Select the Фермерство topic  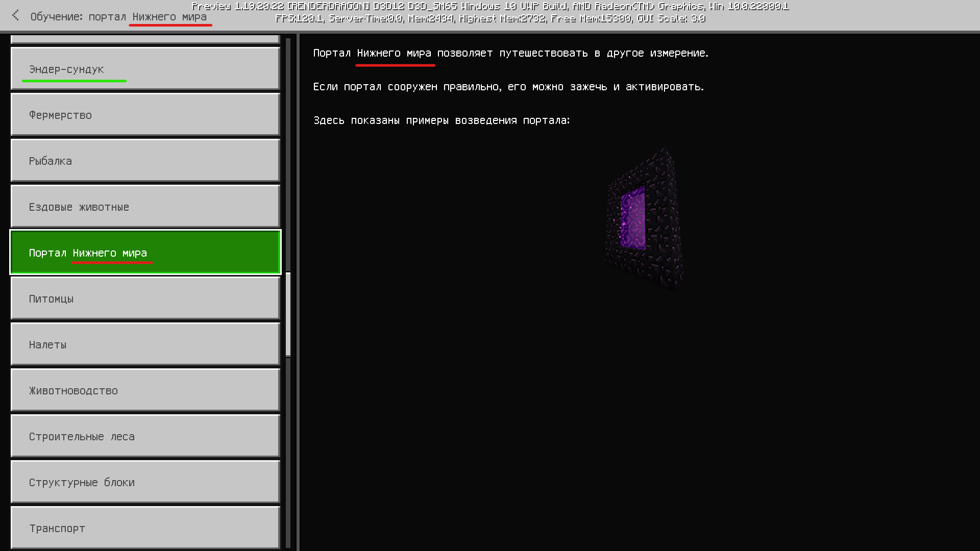coord(145,115)
